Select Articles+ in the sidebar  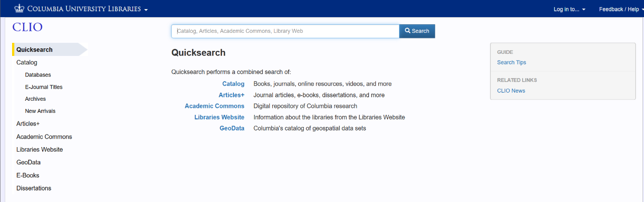pyautogui.click(x=28, y=123)
